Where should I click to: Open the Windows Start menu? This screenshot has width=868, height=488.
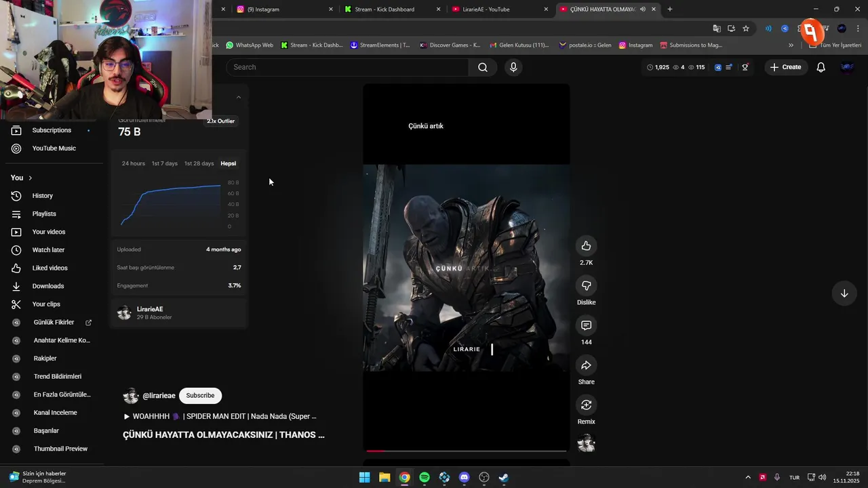364,477
